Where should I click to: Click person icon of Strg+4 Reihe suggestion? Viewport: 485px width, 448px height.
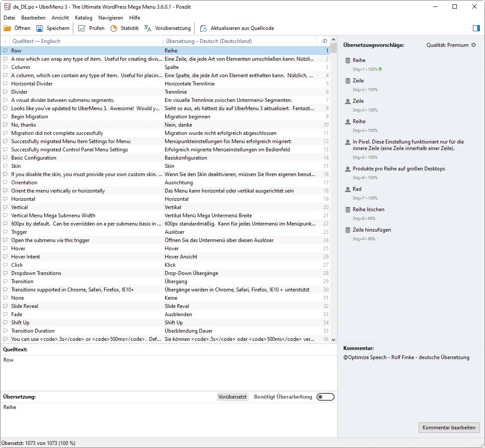click(x=348, y=122)
